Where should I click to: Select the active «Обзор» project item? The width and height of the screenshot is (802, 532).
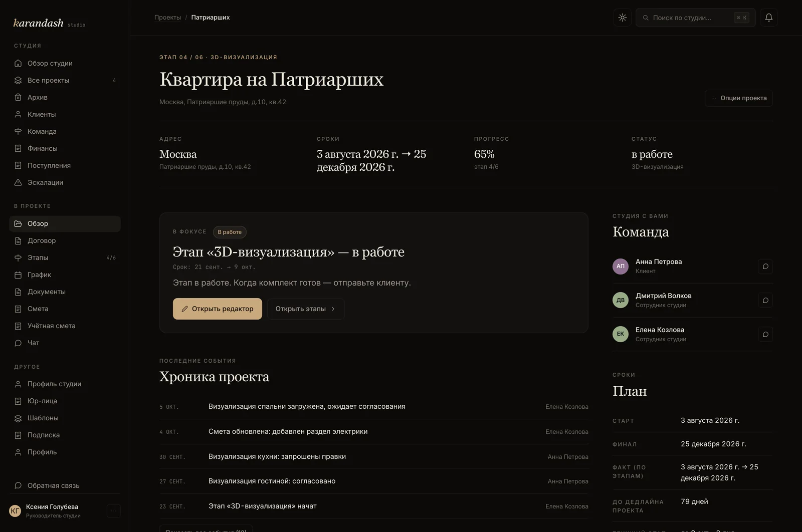tap(65, 223)
